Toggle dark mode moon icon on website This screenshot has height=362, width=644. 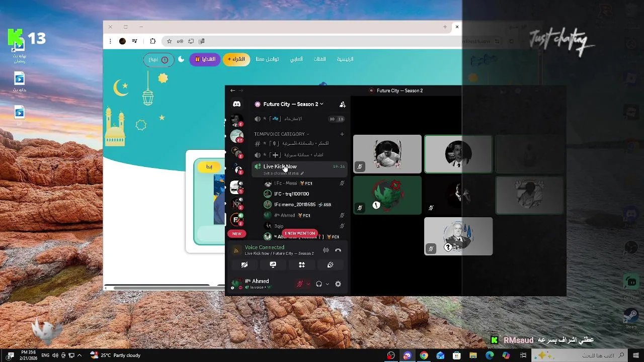[181, 59]
